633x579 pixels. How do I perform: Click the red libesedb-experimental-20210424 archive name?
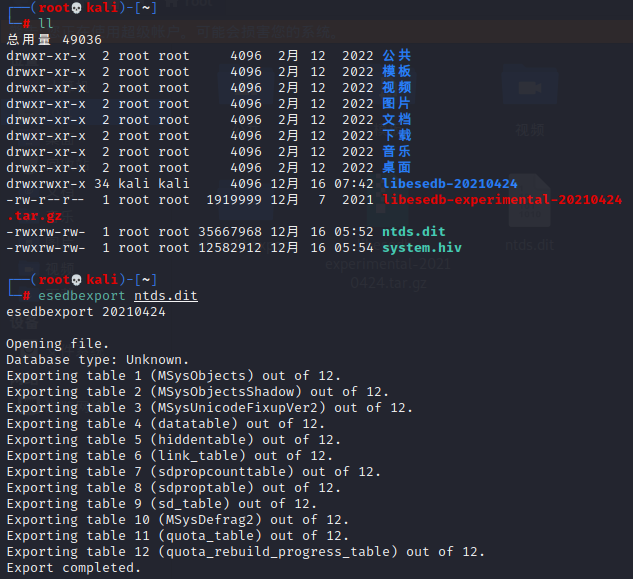502,199
